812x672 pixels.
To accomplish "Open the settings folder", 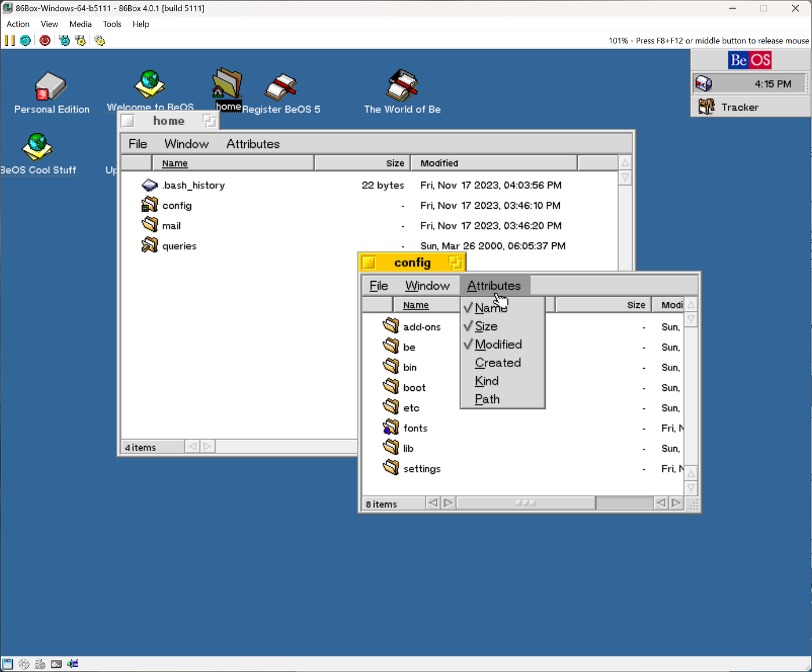I will click(x=422, y=468).
